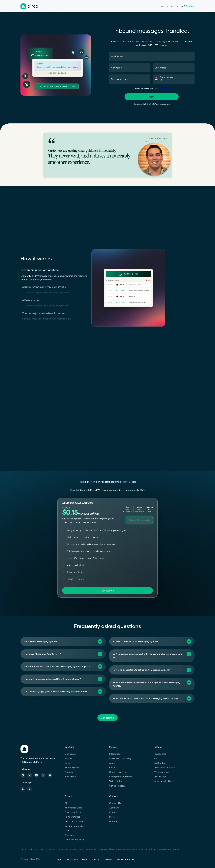The image size is (215, 868).
Task: Open the PowerDialer footer link
Action: 160,754
